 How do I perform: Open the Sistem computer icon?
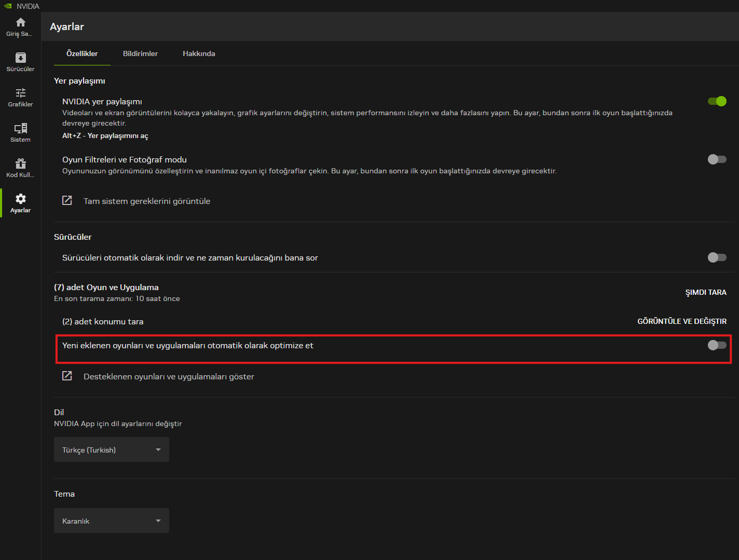21,128
